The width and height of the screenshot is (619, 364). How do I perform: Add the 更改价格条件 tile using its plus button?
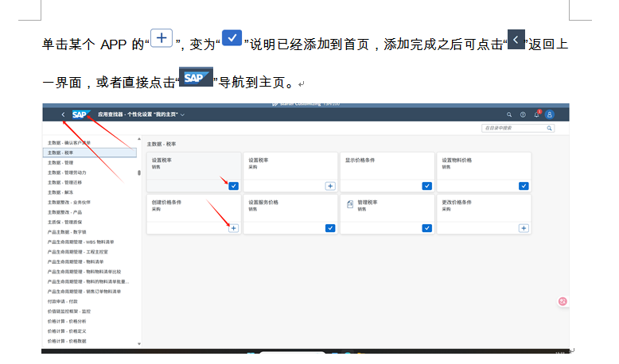524,228
